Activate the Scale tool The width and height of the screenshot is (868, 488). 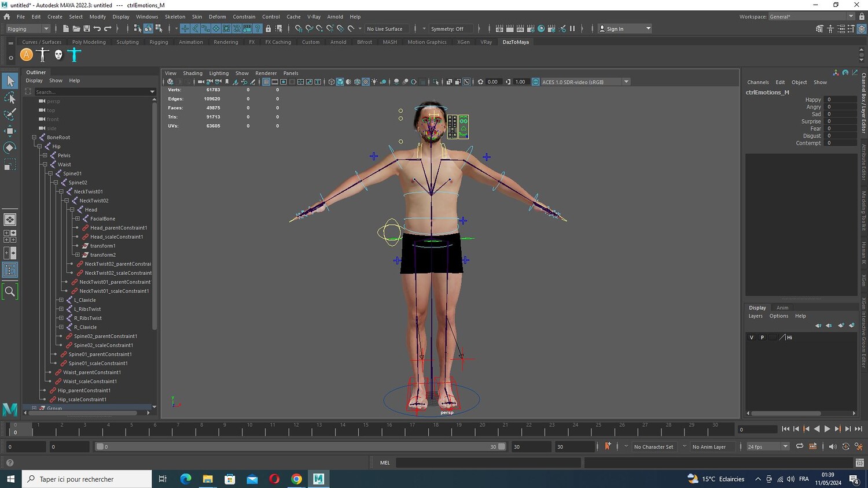(x=10, y=166)
